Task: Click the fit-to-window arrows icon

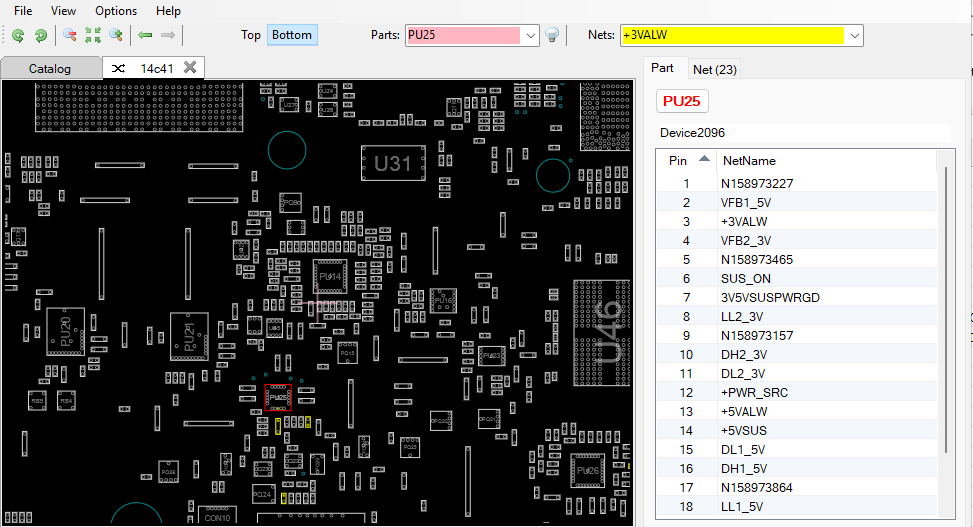Action: click(x=93, y=35)
